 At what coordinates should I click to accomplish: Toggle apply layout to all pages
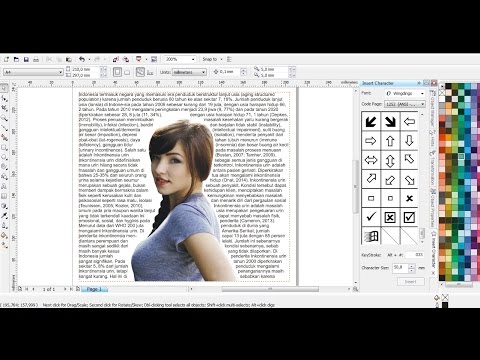point(140,72)
